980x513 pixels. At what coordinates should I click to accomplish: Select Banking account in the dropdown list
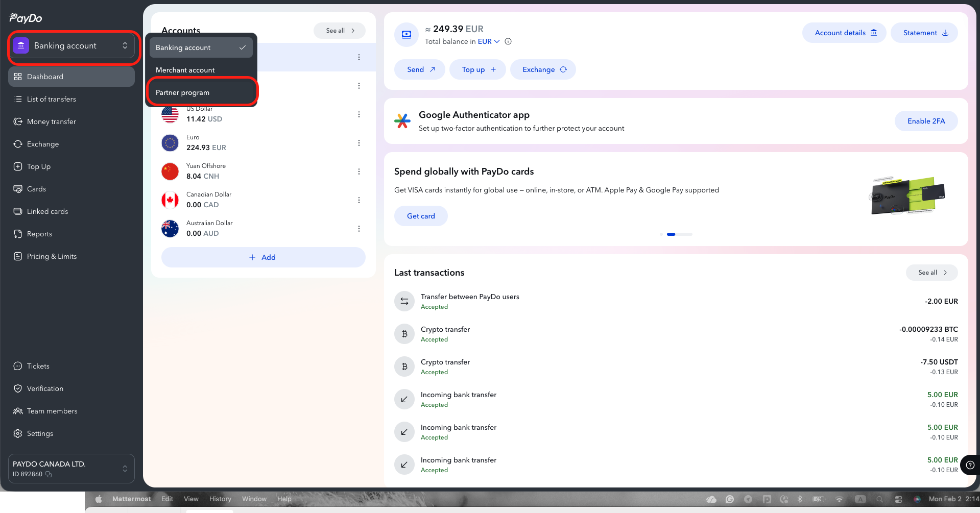tap(201, 47)
